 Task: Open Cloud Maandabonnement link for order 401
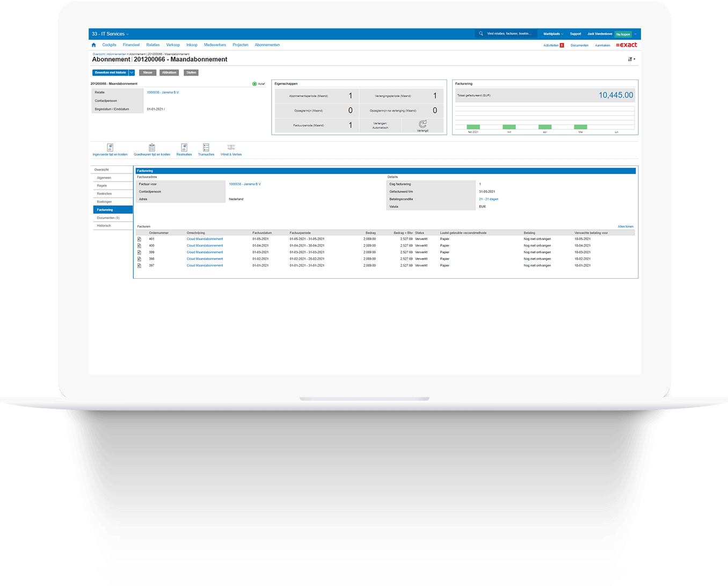tap(205, 239)
